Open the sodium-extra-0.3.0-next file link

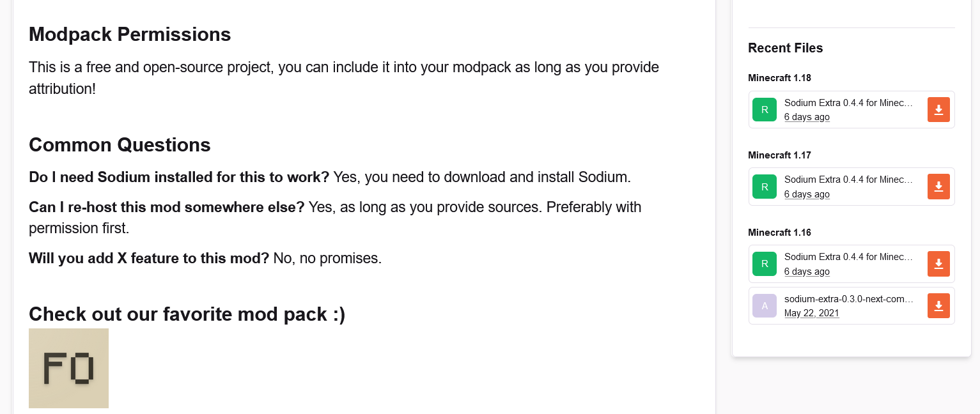pyautogui.click(x=848, y=299)
